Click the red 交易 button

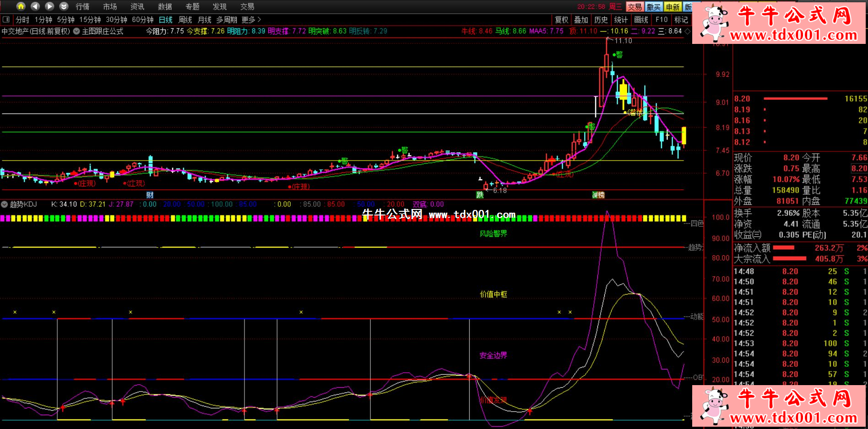tap(635, 7)
